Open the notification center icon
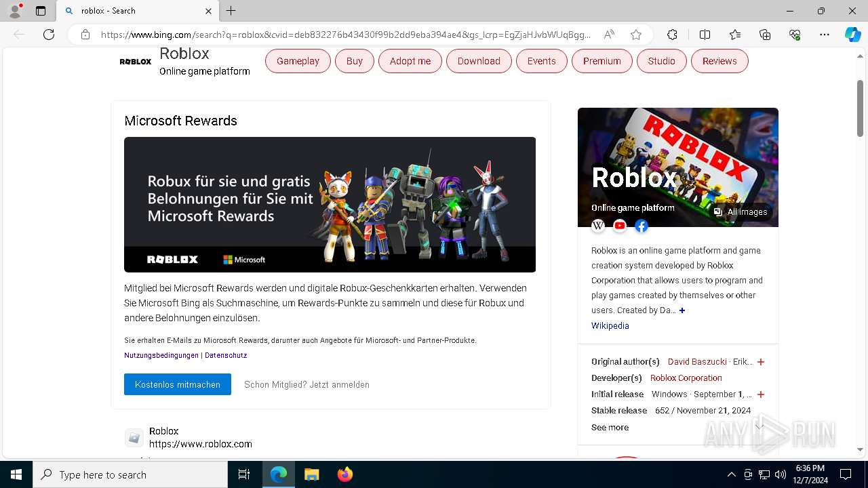Screen dimensions: 868x488 coord(846,474)
